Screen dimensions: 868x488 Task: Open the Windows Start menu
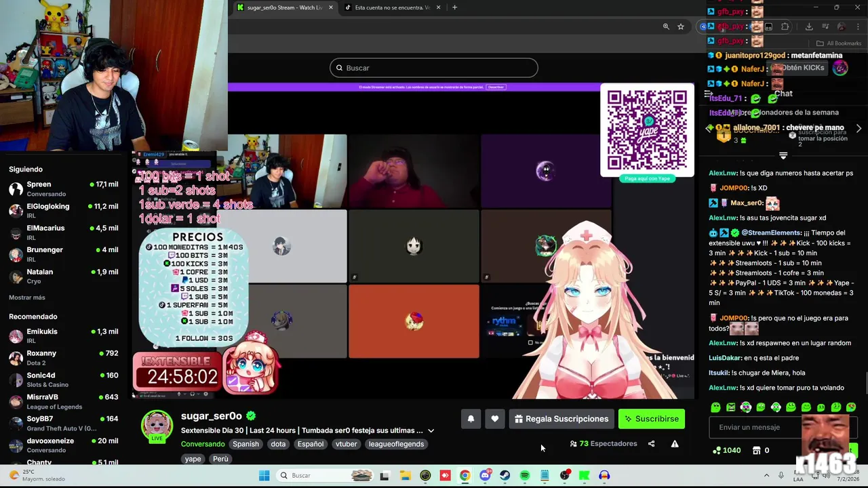click(x=264, y=475)
